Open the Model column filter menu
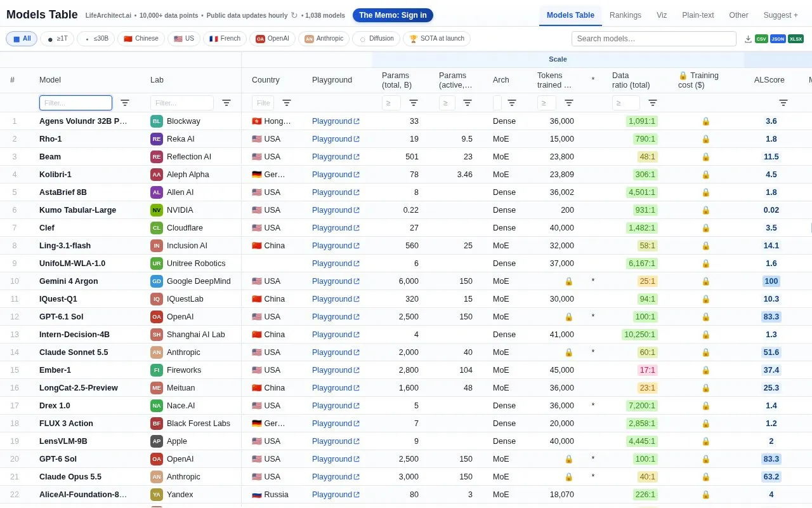This screenshot has height=508, width=812. tap(125, 103)
